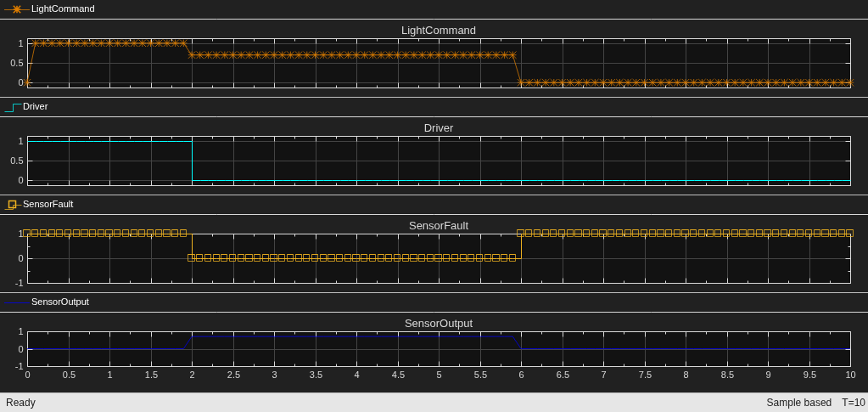Select the Driver plot title

point(439,128)
